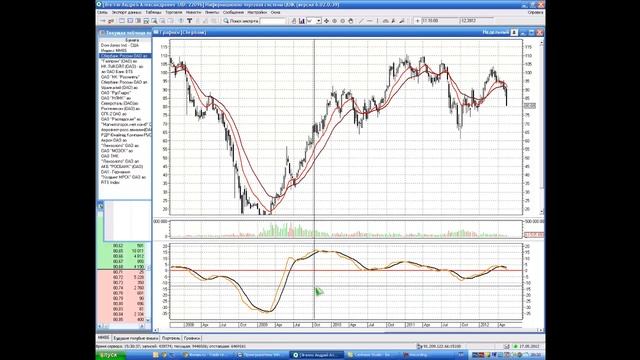Select Акрон ОАО ао row

125,140
